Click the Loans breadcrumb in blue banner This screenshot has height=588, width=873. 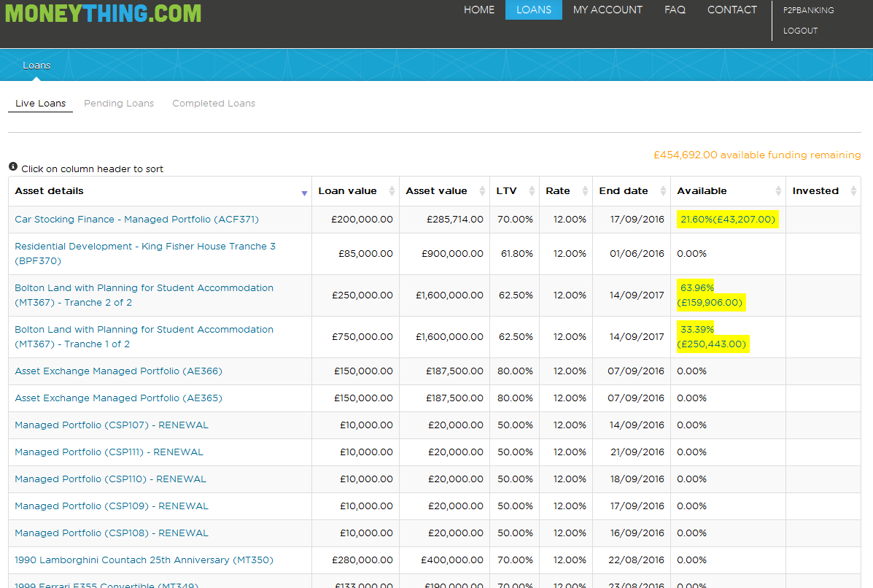tap(36, 65)
